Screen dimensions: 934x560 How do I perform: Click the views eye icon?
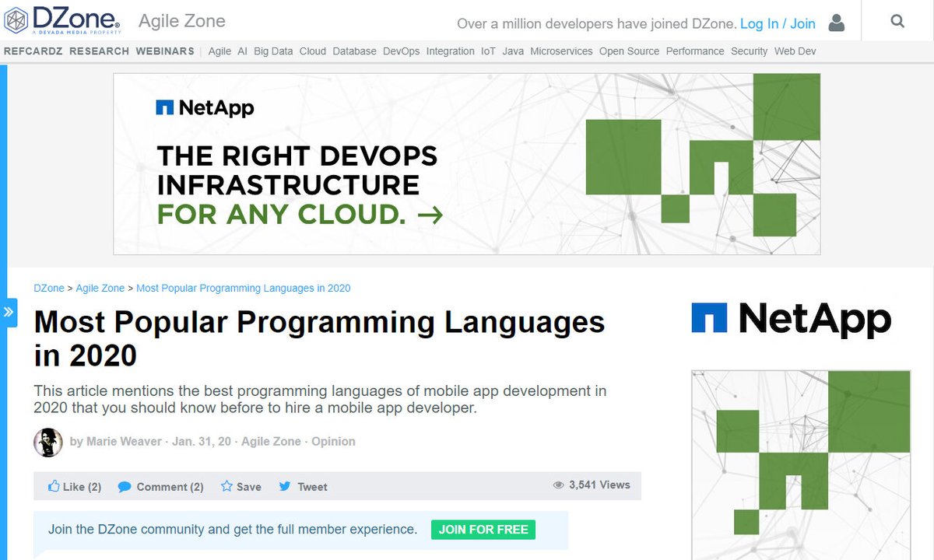coord(558,485)
